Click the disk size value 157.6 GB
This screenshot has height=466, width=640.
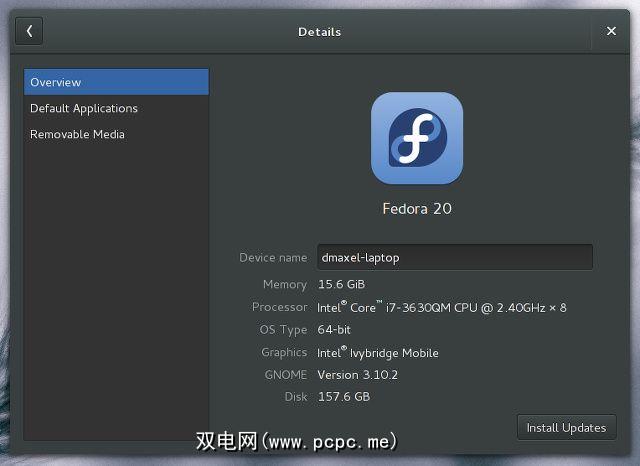(x=344, y=397)
